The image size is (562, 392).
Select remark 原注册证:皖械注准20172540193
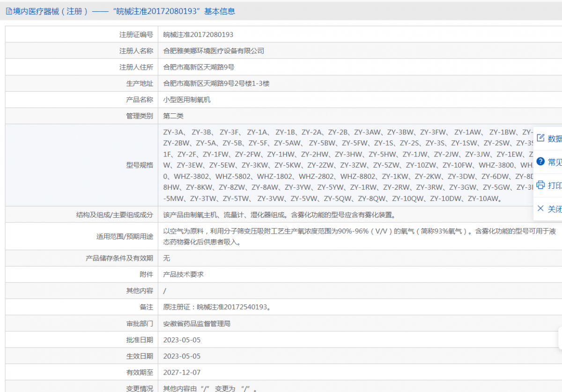pos(217,307)
